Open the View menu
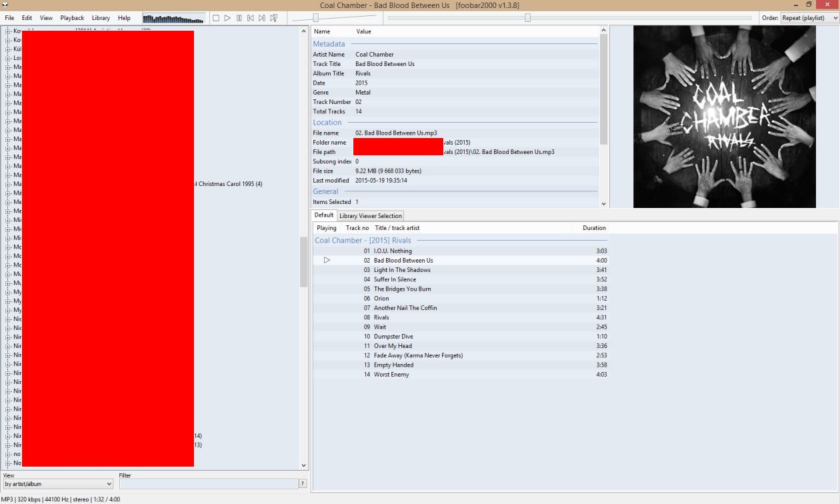Viewport: 840px width, 504px height. (46, 18)
